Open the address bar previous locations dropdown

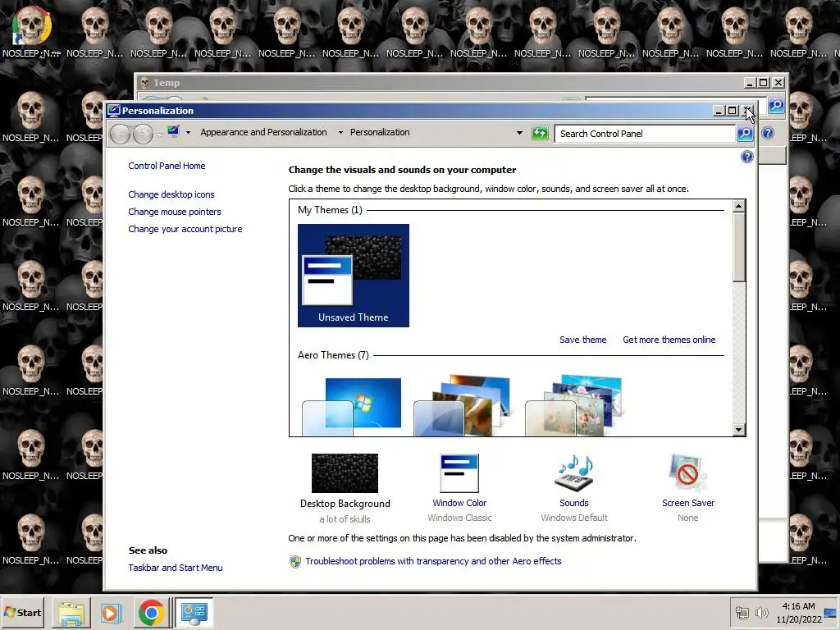[x=519, y=132]
